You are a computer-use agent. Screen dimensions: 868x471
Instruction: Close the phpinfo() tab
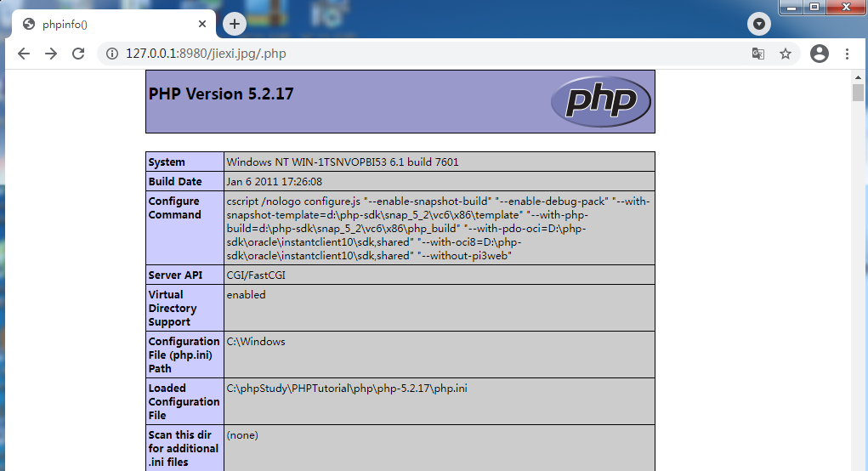202,24
